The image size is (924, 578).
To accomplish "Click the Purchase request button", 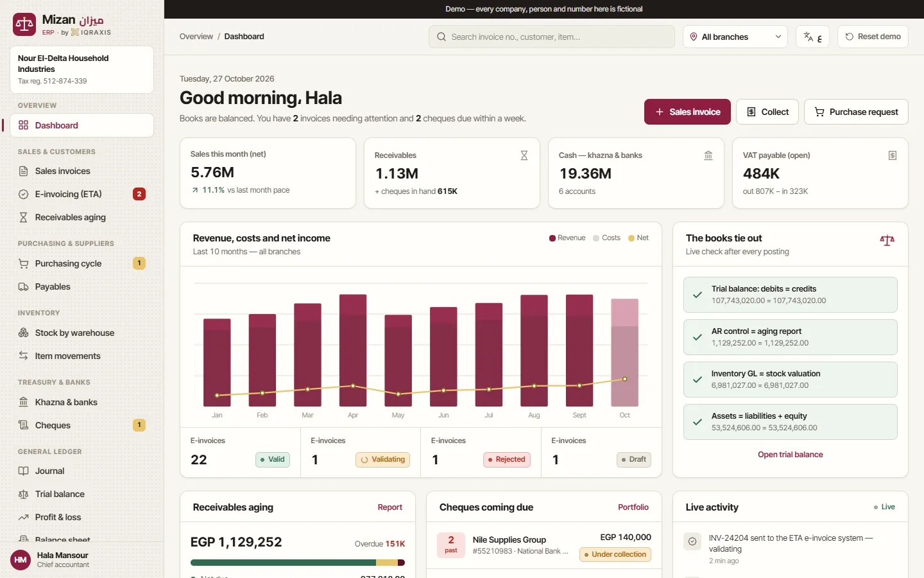I will point(856,112).
